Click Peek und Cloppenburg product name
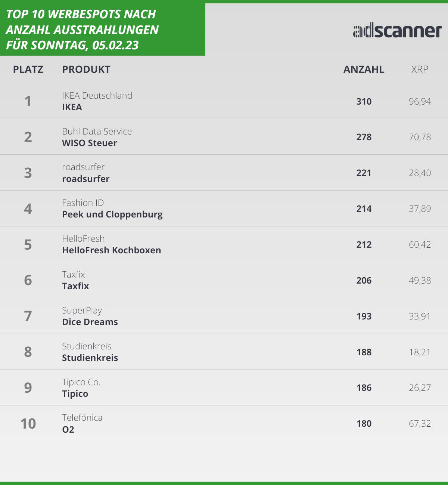 coord(112,214)
